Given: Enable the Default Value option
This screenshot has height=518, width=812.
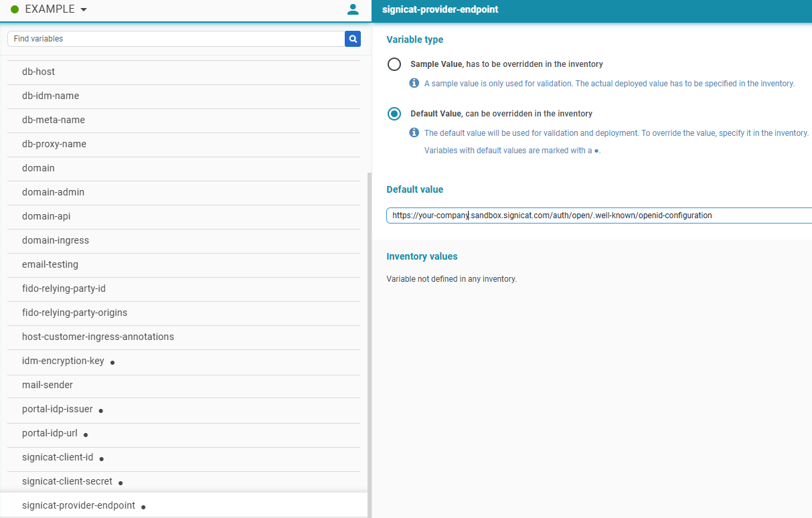Looking at the screenshot, I should coord(394,114).
